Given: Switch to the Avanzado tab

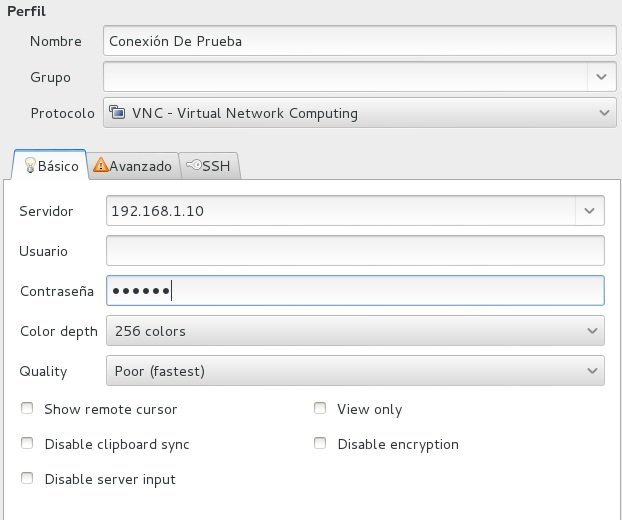Looking at the screenshot, I should (133, 166).
